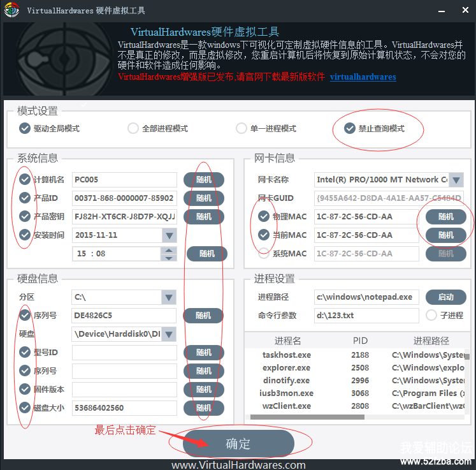Randomize the 型号ID value
Viewport: 476px width, 470px height.
click(204, 353)
